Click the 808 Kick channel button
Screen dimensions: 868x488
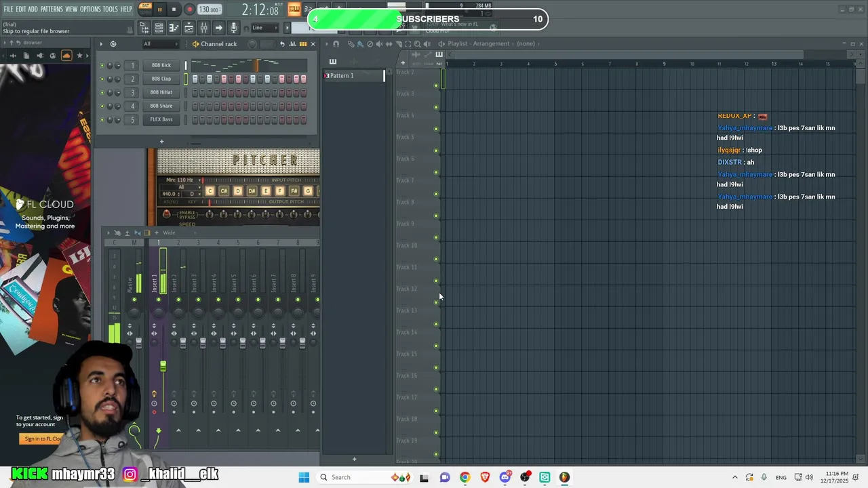click(161, 65)
